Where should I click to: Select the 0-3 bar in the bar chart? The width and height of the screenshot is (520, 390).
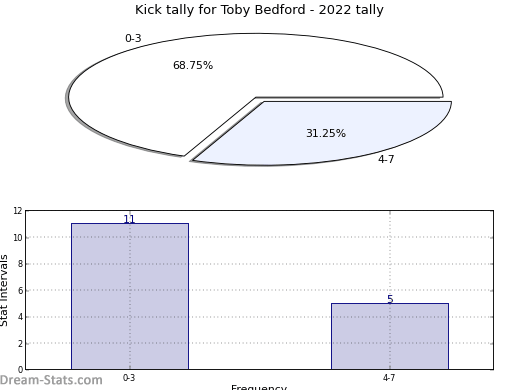click(x=130, y=296)
